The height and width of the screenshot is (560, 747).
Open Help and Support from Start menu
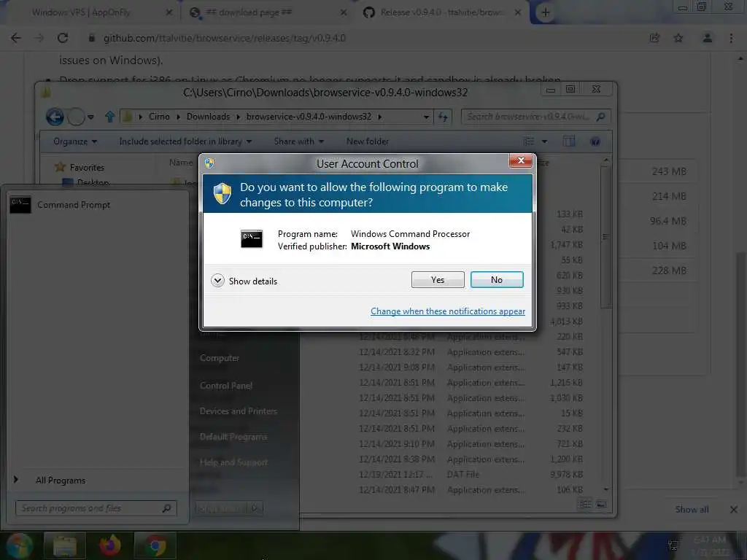(233, 462)
